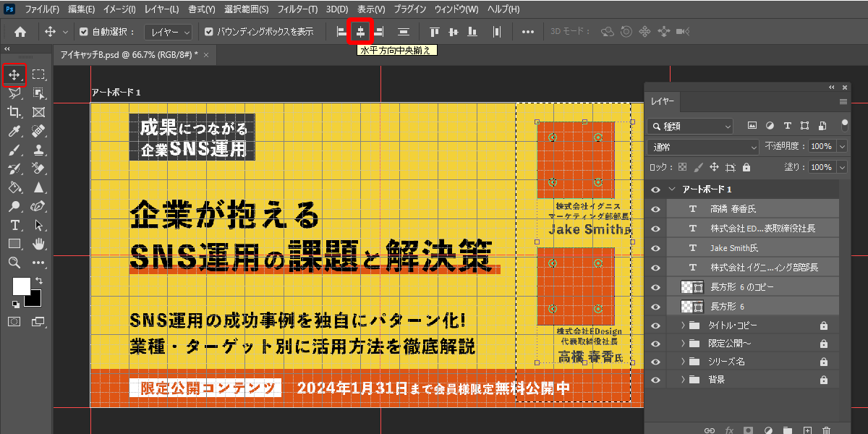
Task: Collapse the アートボード 1 tree arrow
Action: (673, 190)
